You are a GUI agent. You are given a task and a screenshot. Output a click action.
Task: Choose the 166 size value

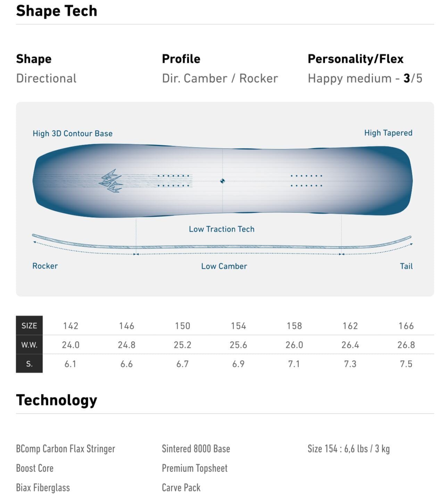[x=406, y=326]
